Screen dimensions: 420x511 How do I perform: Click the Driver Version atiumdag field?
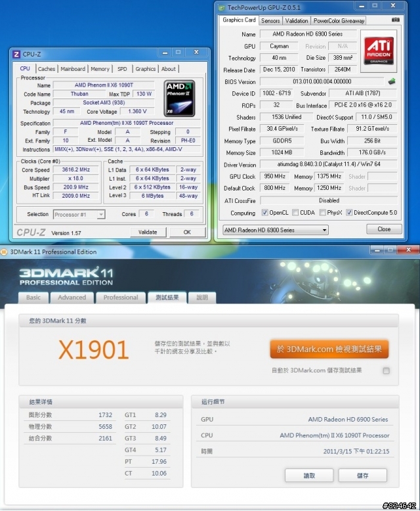coord(329,164)
